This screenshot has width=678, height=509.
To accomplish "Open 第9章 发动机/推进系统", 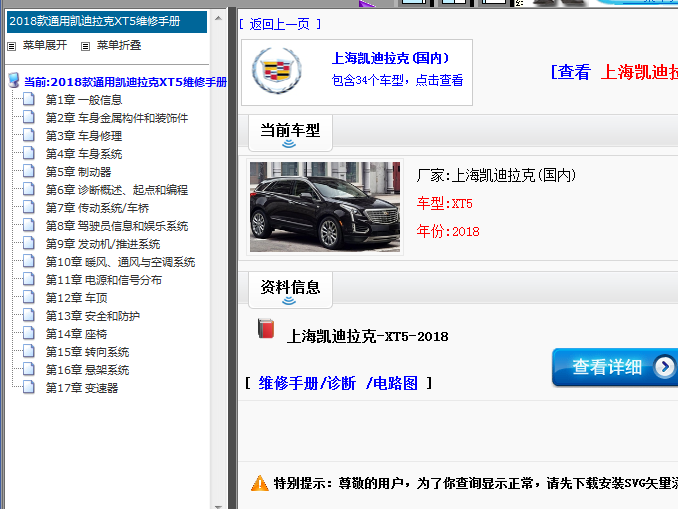I will click(x=103, y=244).
